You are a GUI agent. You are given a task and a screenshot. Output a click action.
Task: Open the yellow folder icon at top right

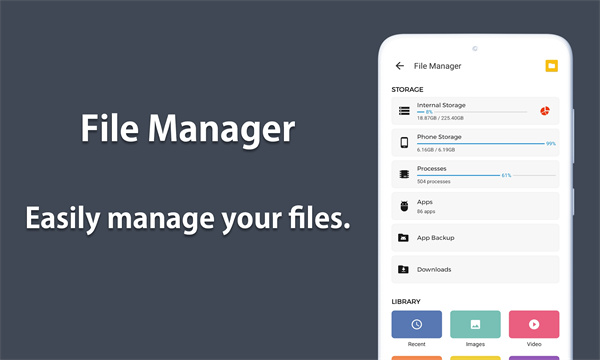tap(551, 66)
